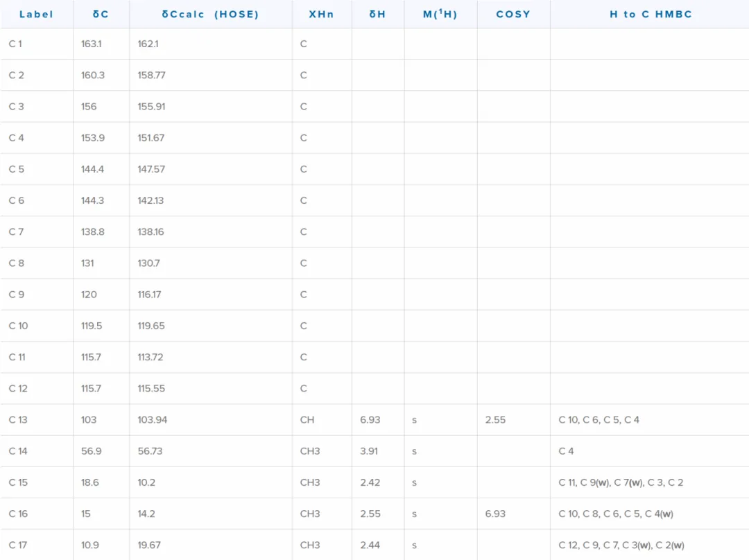Click the δH column header

click(x=377, y=15)
